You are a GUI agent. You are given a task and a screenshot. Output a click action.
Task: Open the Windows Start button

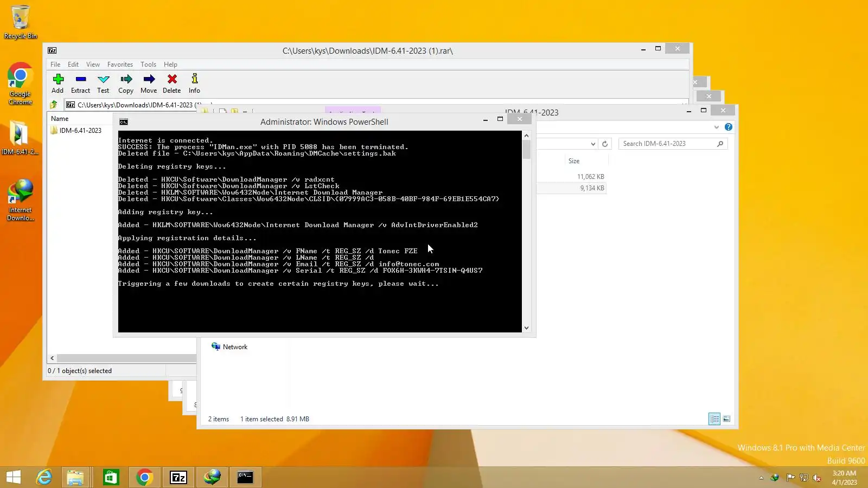(14, 477)
